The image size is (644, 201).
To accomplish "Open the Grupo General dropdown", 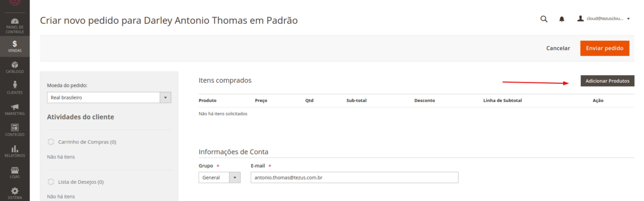I will coord(219,177).
